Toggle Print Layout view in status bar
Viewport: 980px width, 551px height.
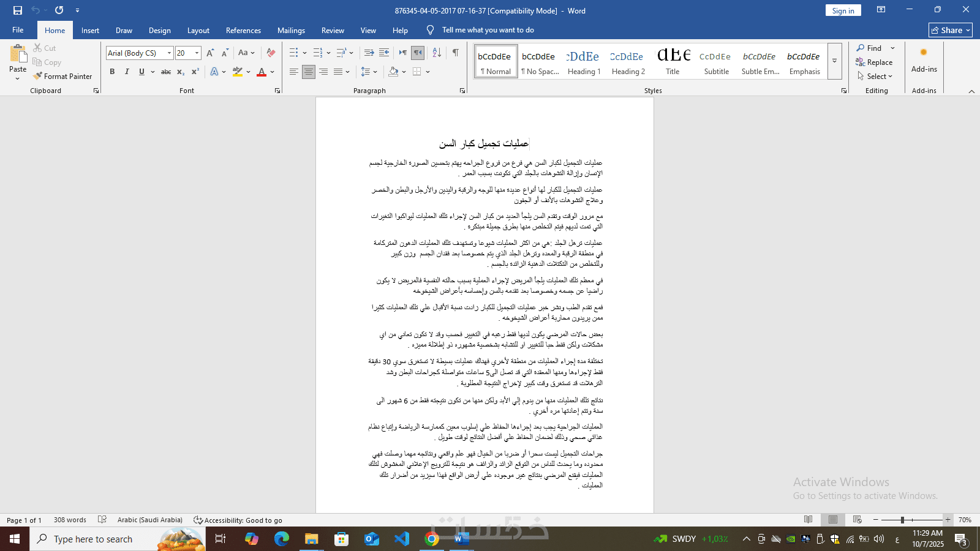coord(833,520)
